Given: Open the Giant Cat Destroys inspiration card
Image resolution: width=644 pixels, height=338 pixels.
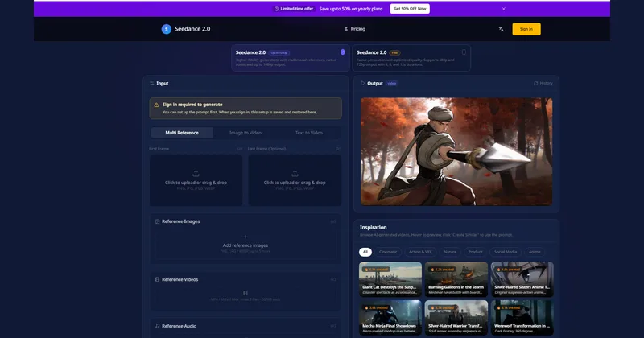Looking at the screenshot, I should (x=390, y=279).
